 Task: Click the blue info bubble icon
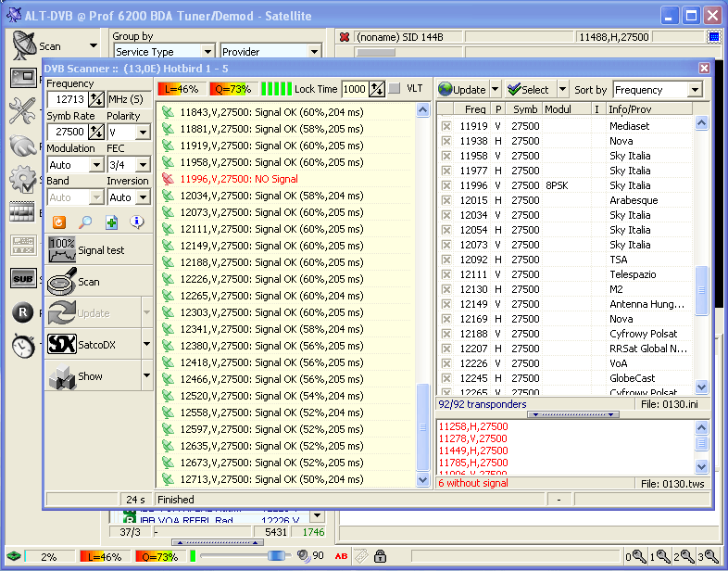point(137,222)
